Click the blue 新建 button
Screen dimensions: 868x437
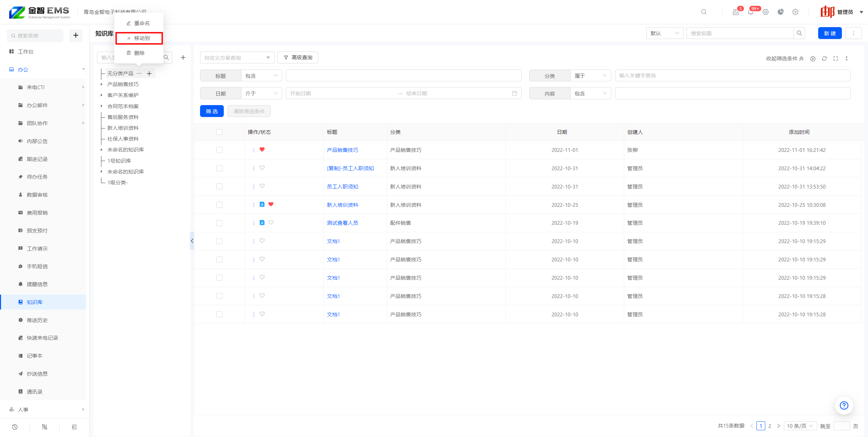pyautogui.click(x=830, y=33)
